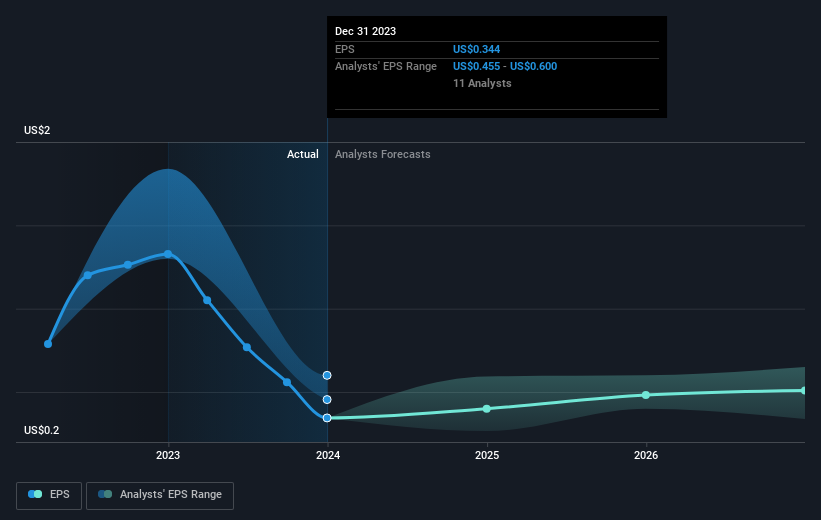Click the US$0.2 y-axis label
Viewport: 821px width, 520px height.
click(x=41, y=430)
